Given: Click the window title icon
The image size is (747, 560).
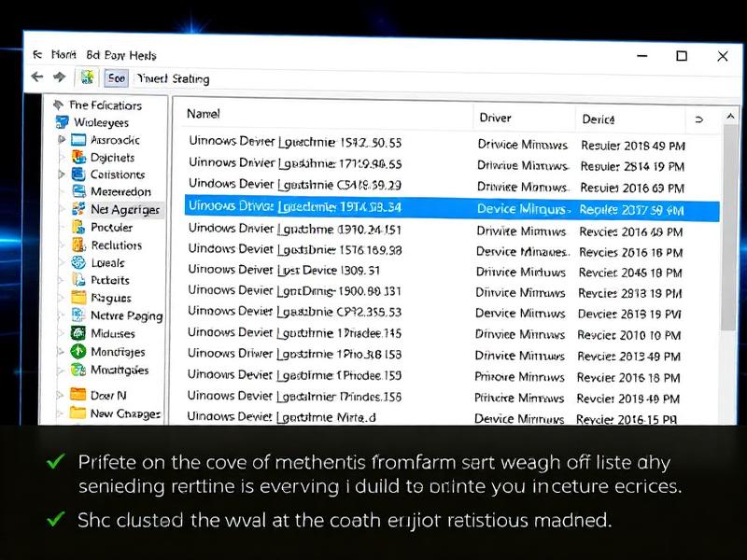Looking at the screenshot, I should click(x=37, y=55).
